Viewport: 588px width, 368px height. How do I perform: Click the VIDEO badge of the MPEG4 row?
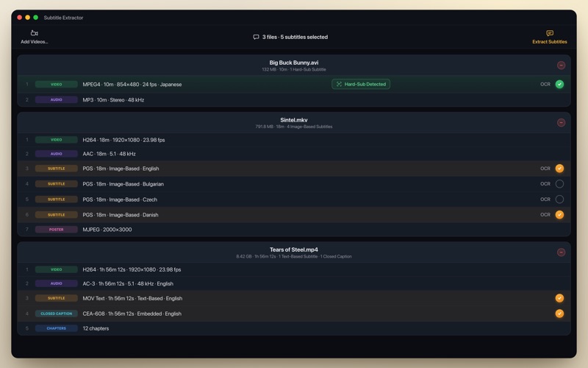click(x=57, y=84)
